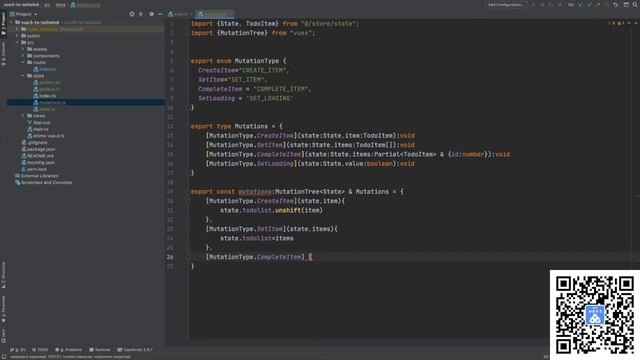Expand the assets folder arrow
640x360 pixels.
point(23,49)
